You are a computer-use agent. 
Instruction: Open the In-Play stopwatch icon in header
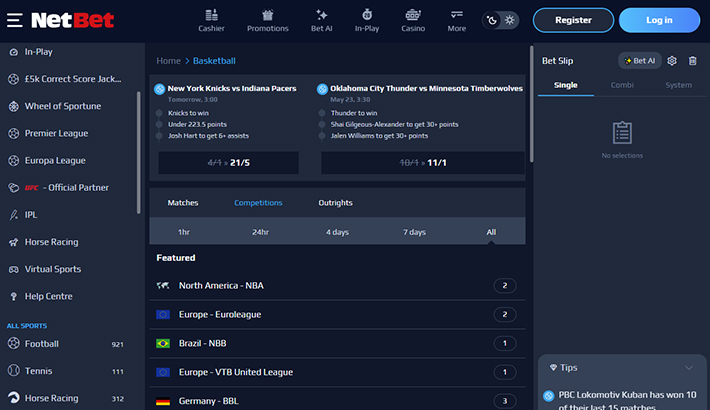[367, 20]
